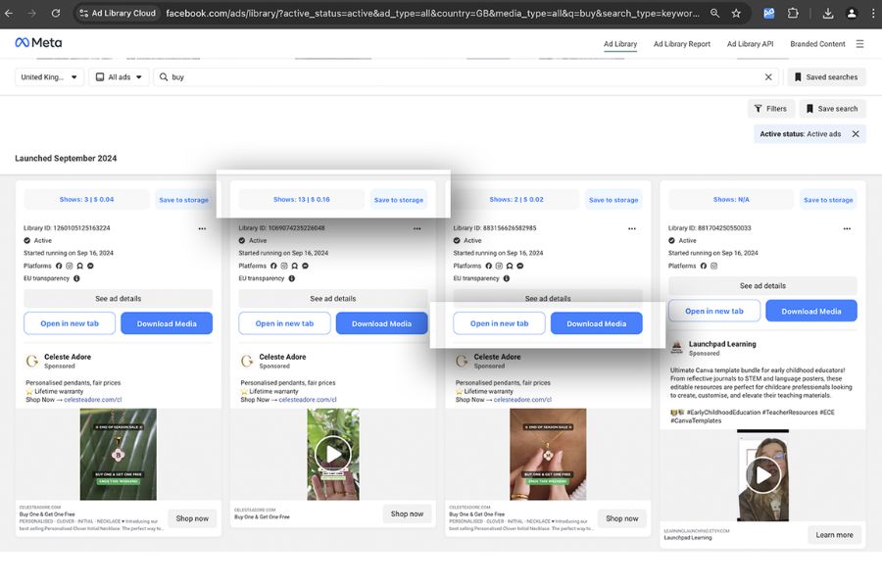Save the Shows: 13 ad to storage
This screenshot has width=882, height=588.
point(398,200)
